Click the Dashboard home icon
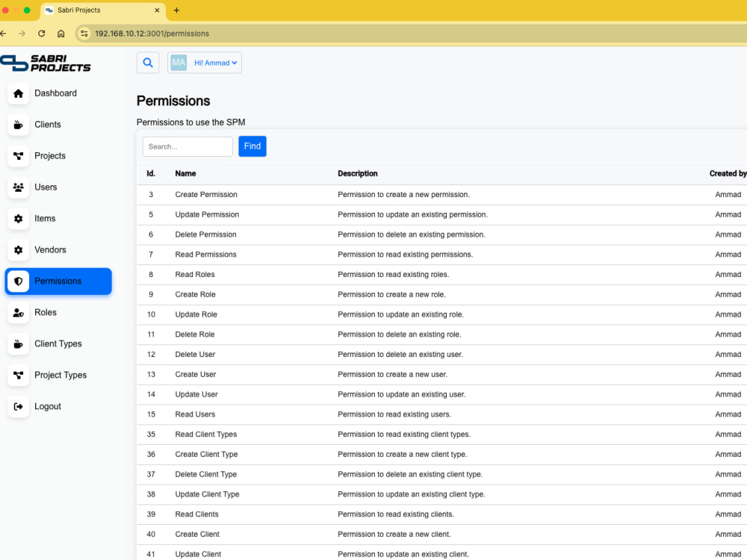 coord(18,93)
